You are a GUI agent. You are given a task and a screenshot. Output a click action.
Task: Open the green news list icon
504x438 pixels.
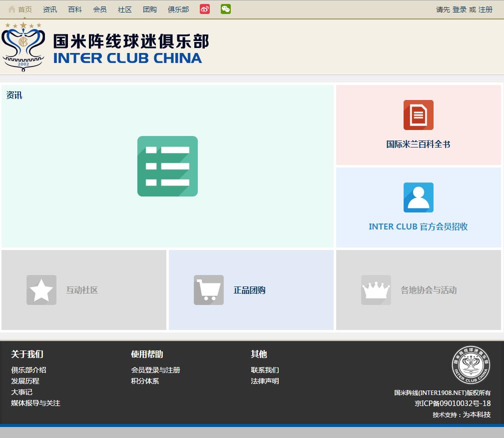pyautogui.click(x=167, y=166)
